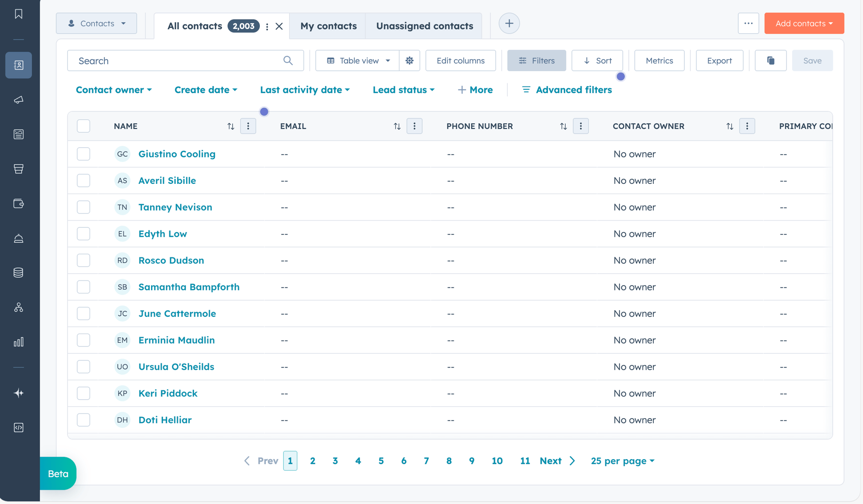Image resolution: width=863 pixels, height=504 pixels.
Task: Click the Add contacts button
Action: pos(803,23)
